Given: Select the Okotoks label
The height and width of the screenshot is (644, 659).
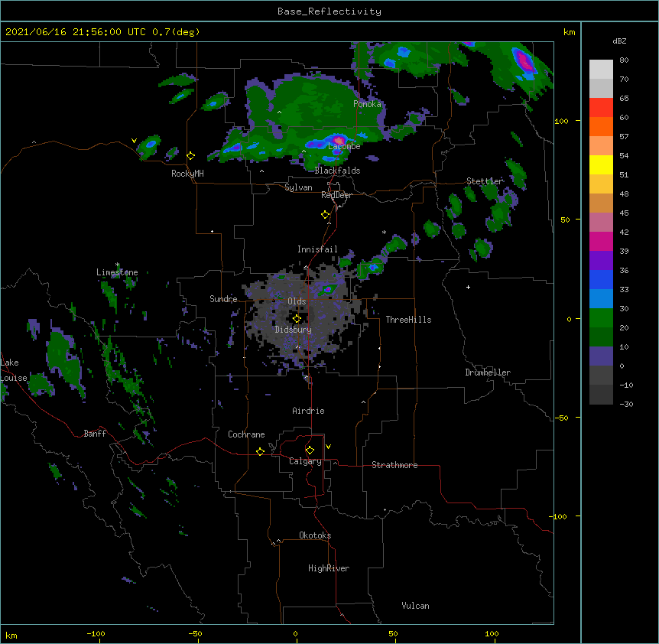Looking at the screenshot, I should [x=315, y=535].
